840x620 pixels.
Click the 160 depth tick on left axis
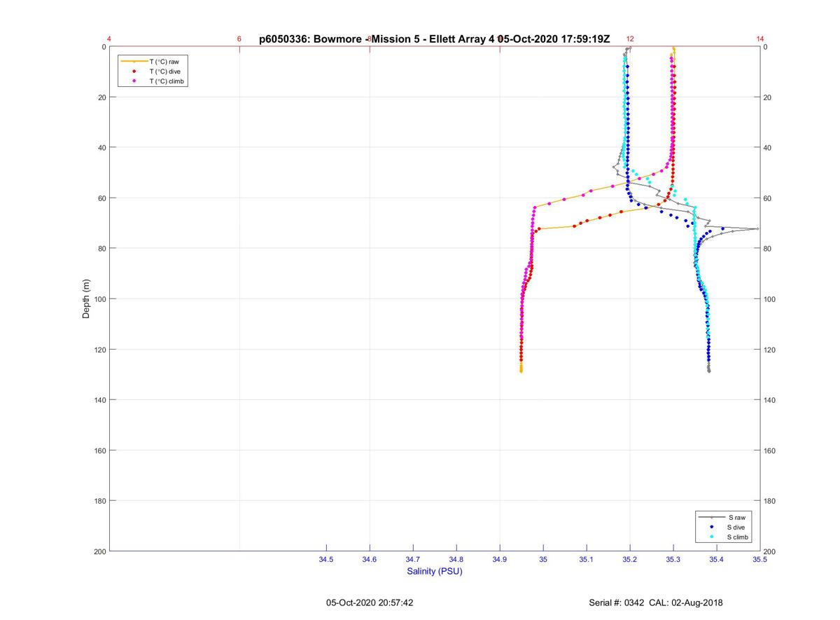point(99,450)
